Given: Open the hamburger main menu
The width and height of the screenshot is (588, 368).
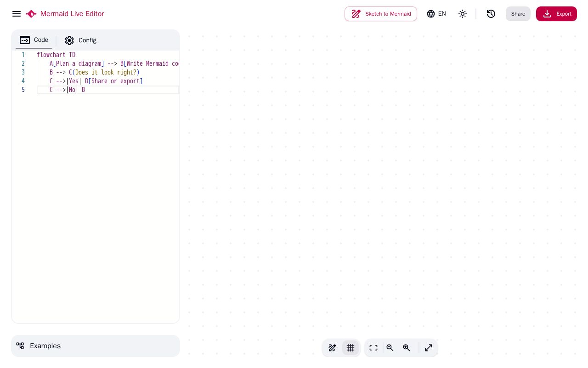Looking at the screenshot, I should tap(17, 14).
